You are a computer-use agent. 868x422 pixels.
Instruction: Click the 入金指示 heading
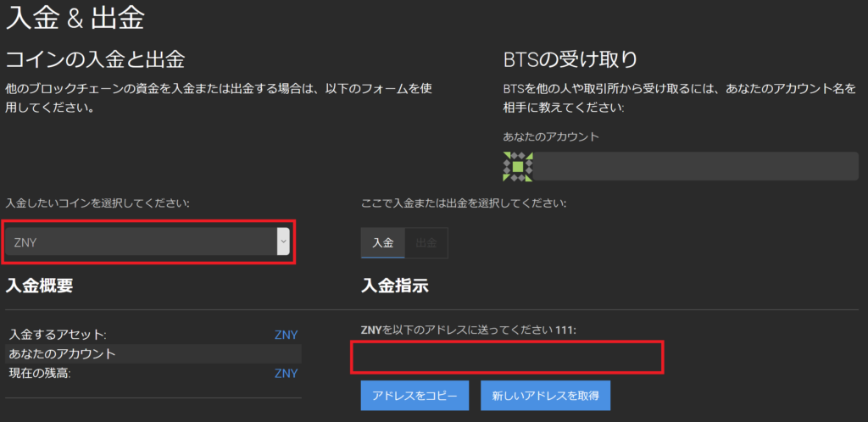(395, 286)
